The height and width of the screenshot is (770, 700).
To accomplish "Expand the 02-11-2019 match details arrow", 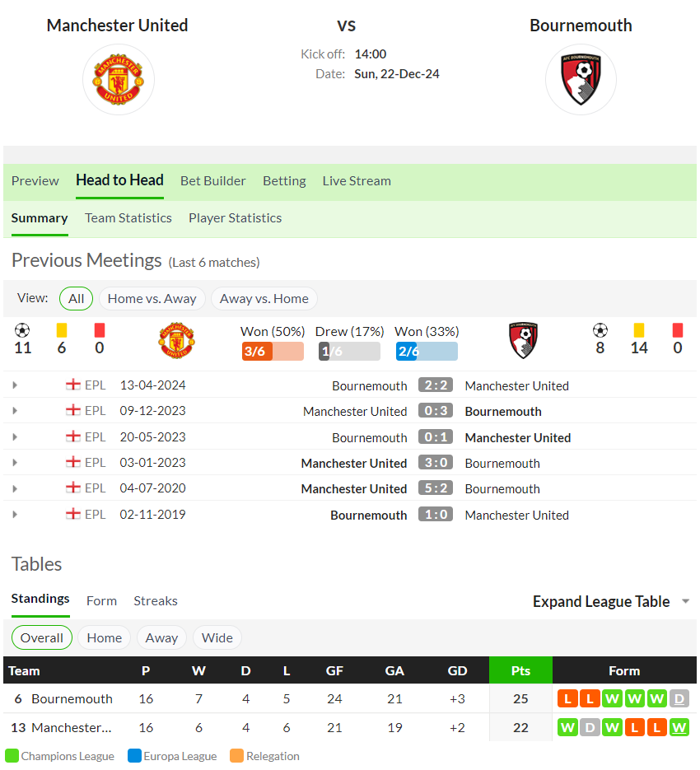I will [15, 514].
